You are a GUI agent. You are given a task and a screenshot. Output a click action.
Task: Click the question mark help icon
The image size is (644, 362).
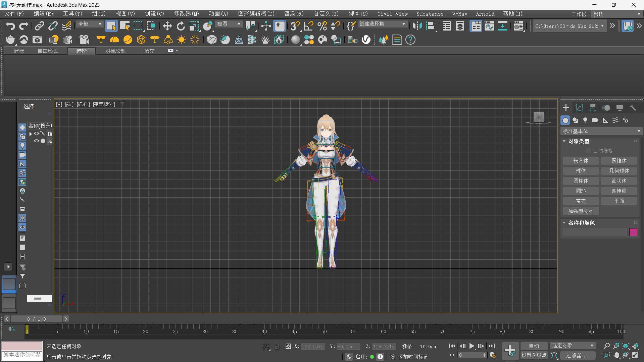(410, 40)
